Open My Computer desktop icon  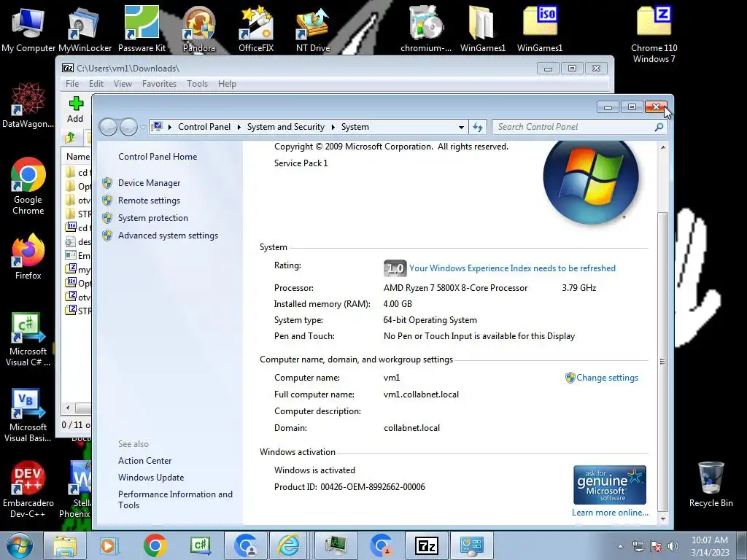(x=28, y=31)
